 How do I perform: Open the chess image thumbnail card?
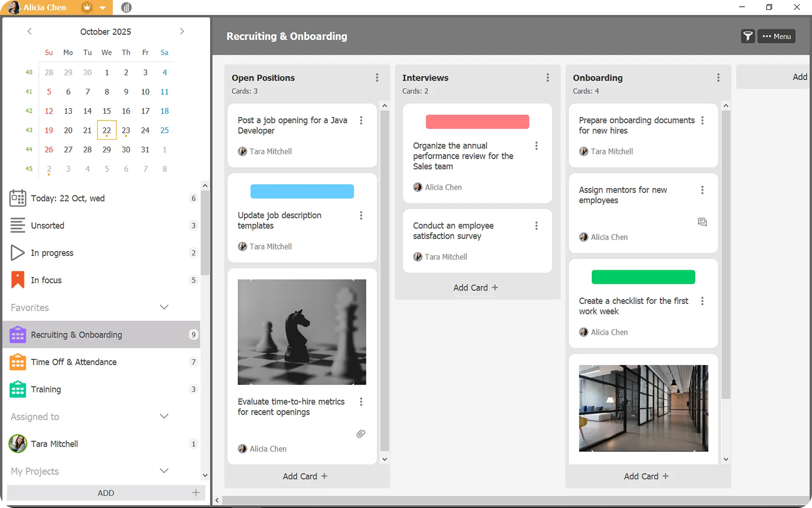coord(302,332)
